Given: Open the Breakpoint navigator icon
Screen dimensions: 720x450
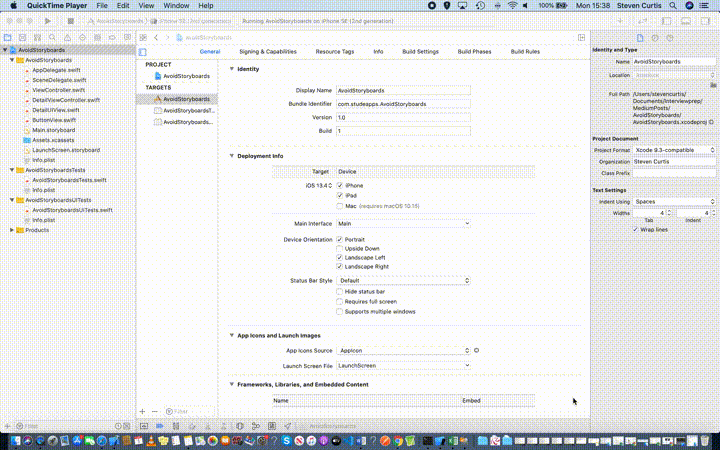Looking at the screenshot, I should [x=112, y=38].
